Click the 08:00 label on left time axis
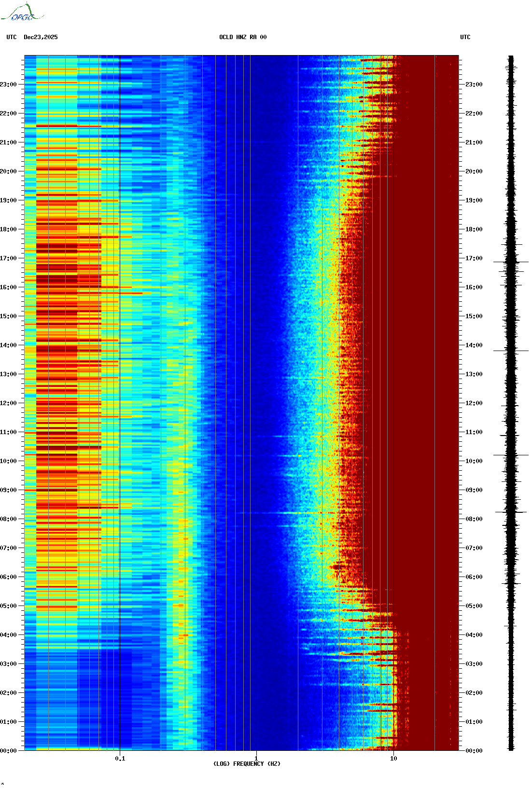The height and width of the screenshot is (789, 532). 8,519
